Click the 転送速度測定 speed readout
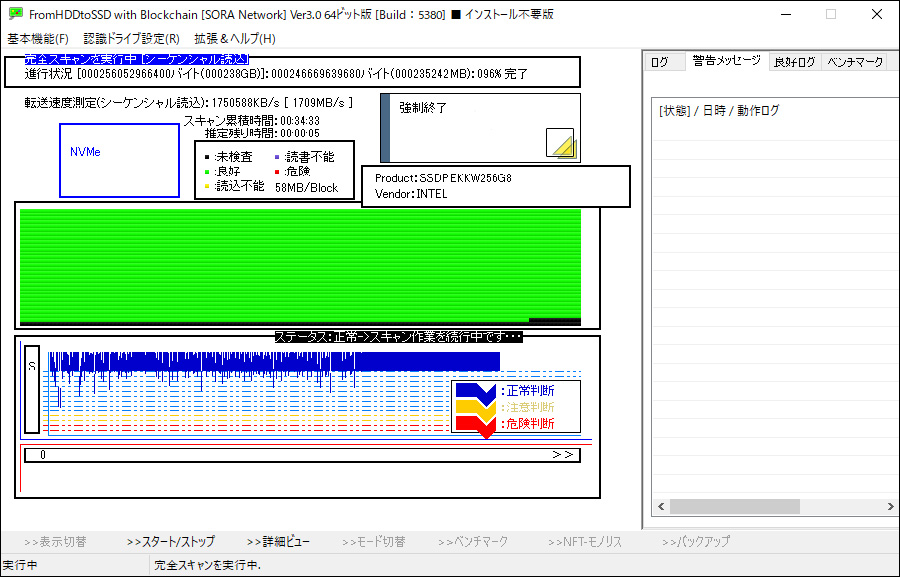This screenshot has width=900, height=577. (x=188, y=103)
